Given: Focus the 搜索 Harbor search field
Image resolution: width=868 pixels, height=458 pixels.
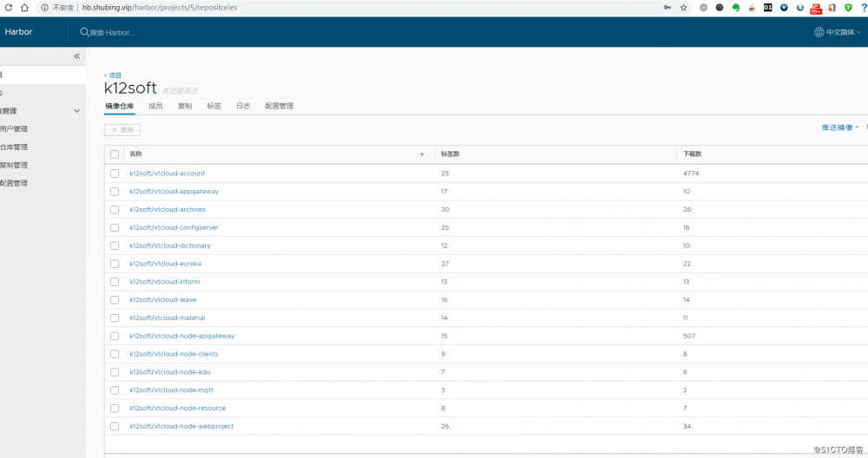Looking at the screenshot, I should click(x=112, y=33).
